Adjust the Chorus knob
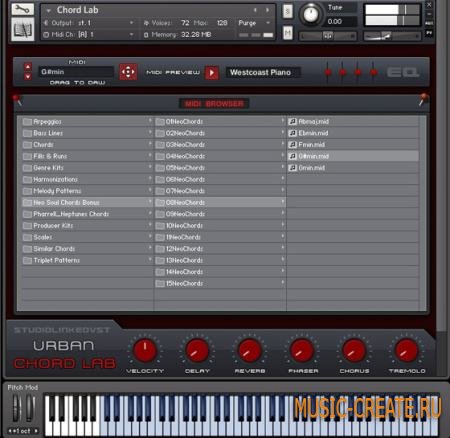The image size is (450, 438). coord(354,350)
